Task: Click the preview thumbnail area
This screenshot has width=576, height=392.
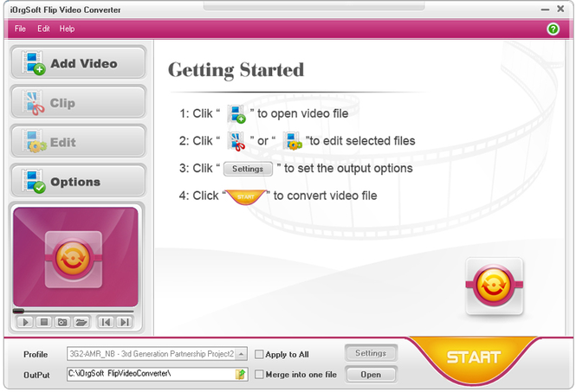Action: [75, 256]
